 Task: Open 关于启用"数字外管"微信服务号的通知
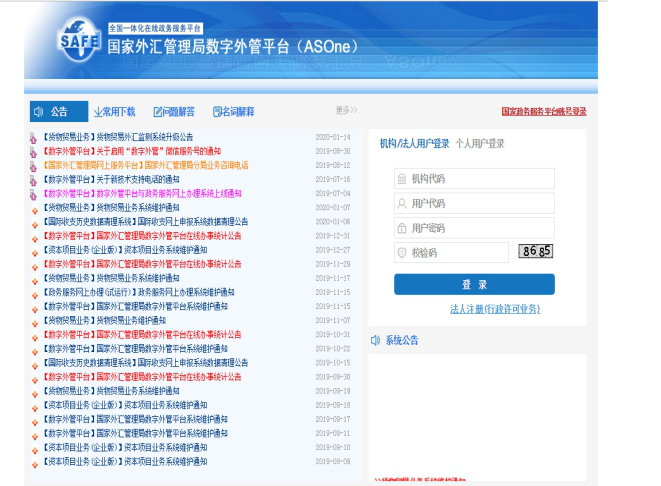132,151
